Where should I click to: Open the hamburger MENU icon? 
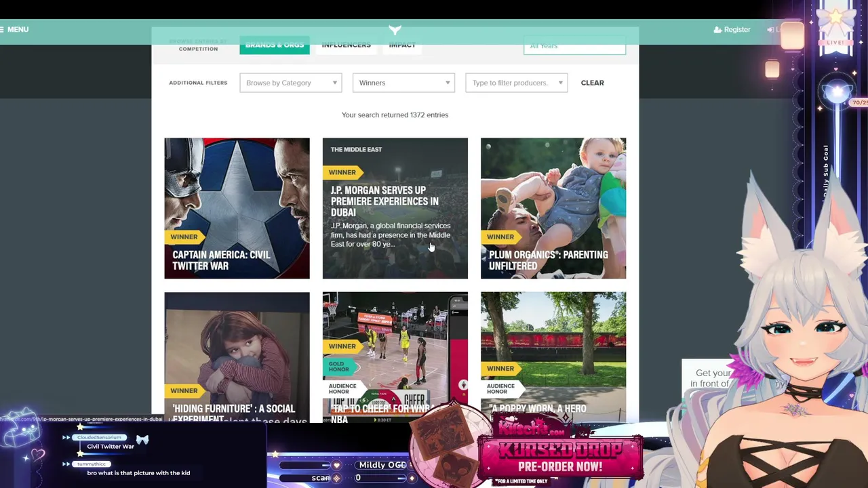3,29
